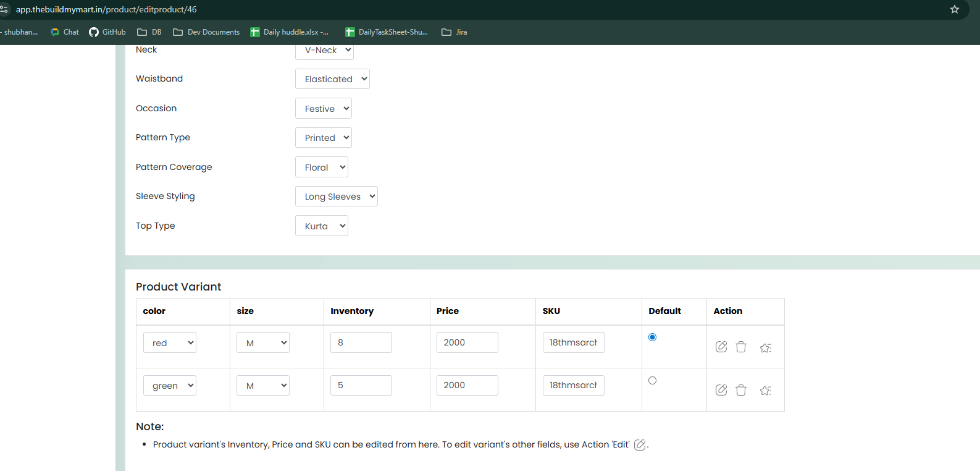Click the Sleeve Styling label
Screen dimensions: 980x471
pyautogui.click(x=165, y=196)
